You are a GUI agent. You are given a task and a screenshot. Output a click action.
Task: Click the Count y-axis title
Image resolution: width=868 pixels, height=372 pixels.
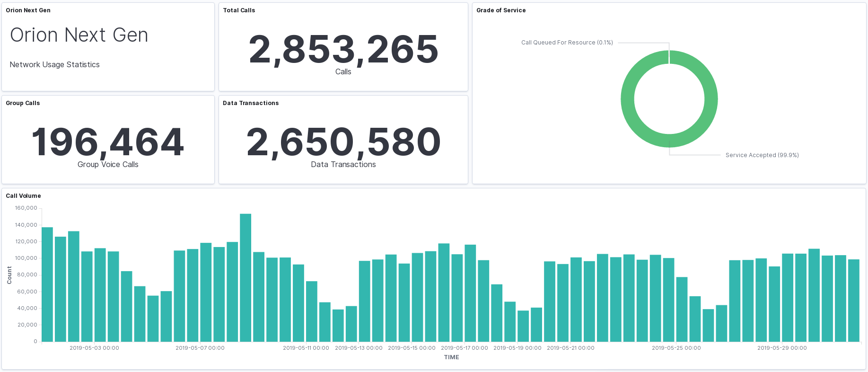pos(9,275)
